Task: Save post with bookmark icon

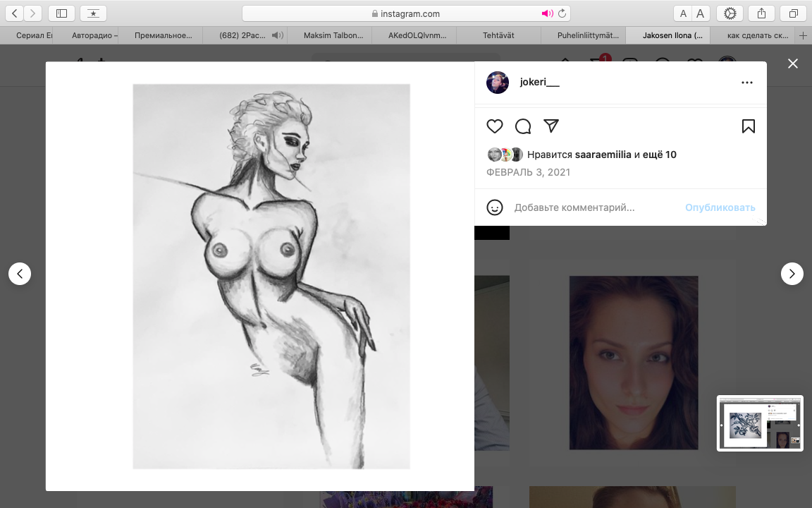Action: 749,126
